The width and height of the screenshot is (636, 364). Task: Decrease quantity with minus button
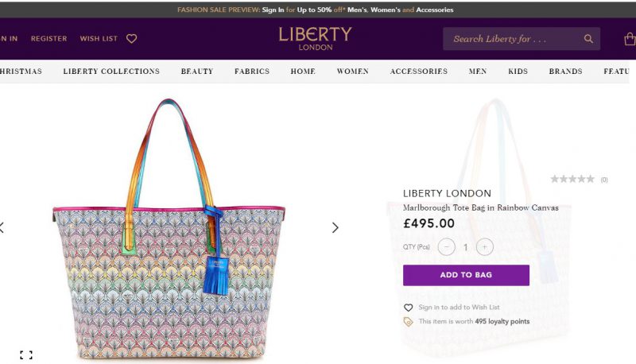click(447, 247)
